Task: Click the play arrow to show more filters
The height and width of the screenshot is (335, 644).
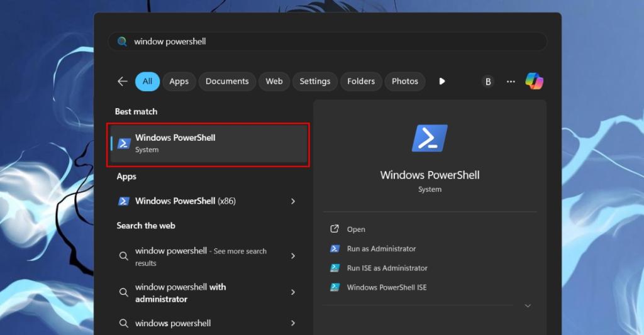Action: 442,81
